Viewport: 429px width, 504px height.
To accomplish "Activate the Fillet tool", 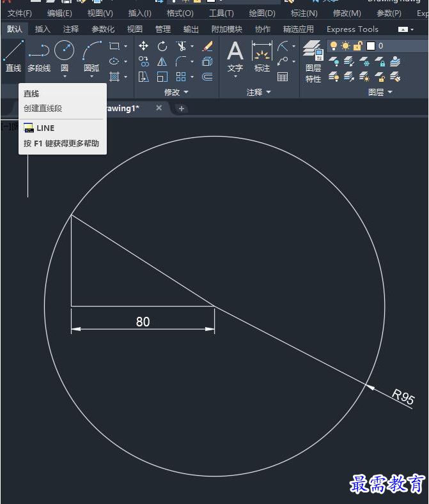I will pyautogui.click(x=181, y=61).
